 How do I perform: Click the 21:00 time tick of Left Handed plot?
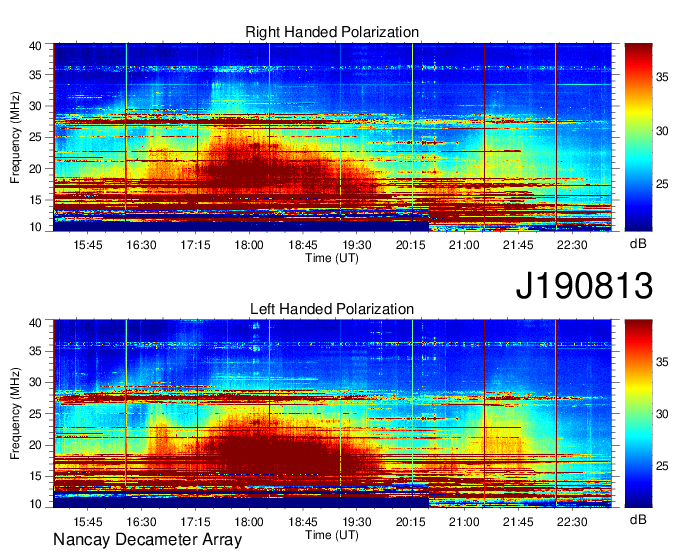coord(464,521)
